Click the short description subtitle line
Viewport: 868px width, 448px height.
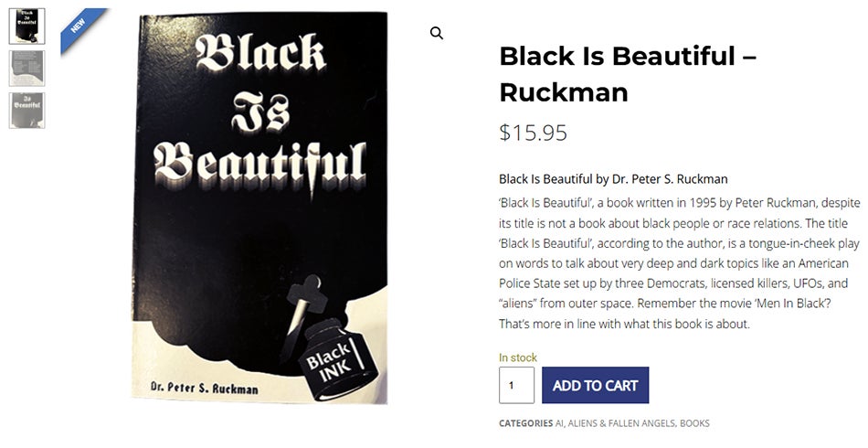[613, 179]
